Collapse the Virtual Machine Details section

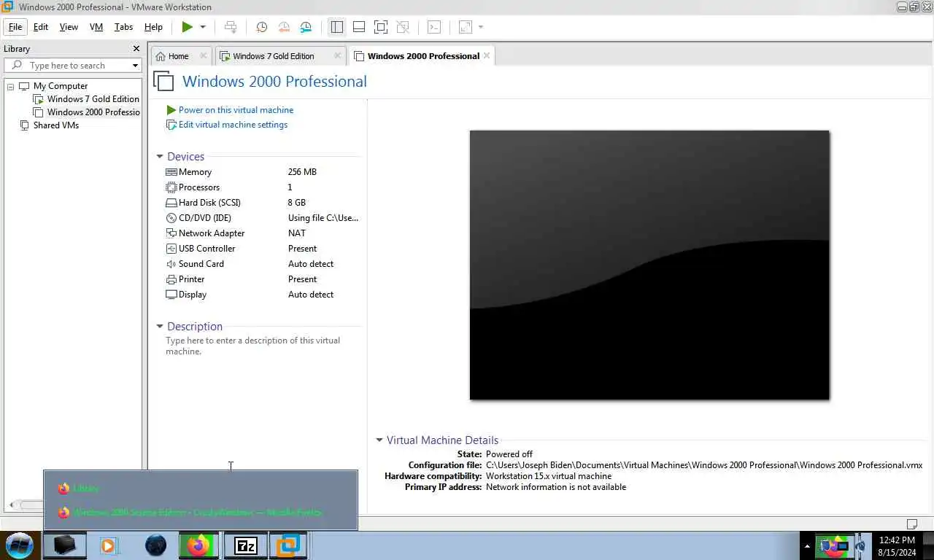(379, 440)
